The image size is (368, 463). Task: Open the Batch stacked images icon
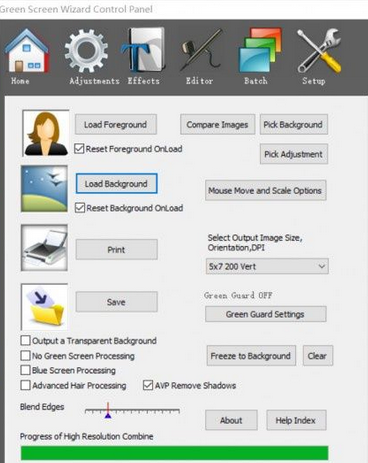click(260, 50)
